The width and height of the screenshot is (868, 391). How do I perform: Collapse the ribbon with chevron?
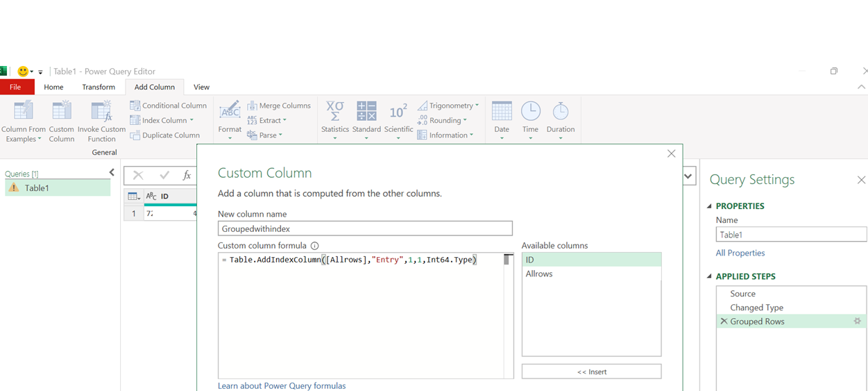[x=861, y=87]
